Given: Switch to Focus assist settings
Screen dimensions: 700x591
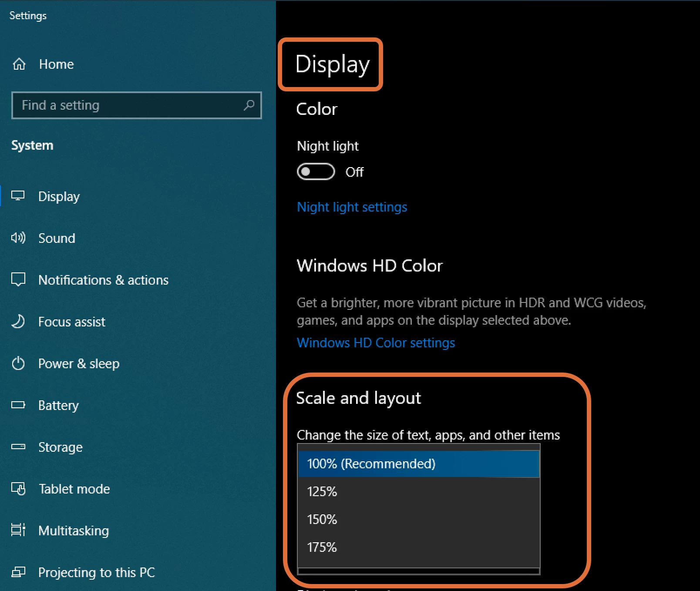Looking at the screenshot, I should (72, 322).
